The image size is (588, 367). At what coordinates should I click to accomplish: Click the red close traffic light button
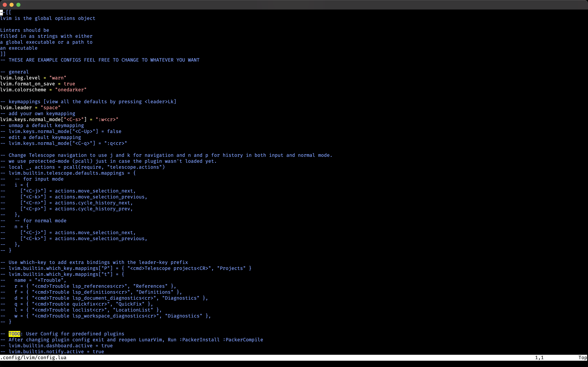4,5
